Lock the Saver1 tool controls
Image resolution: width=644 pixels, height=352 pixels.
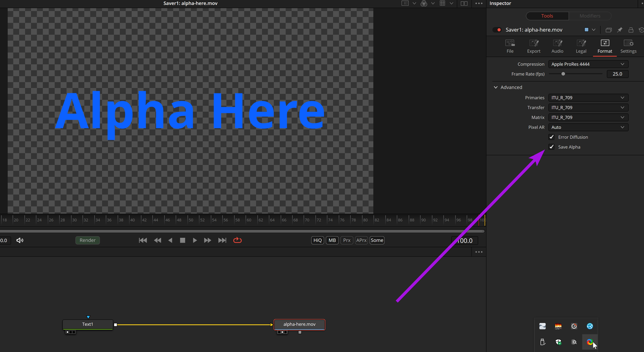631,30
